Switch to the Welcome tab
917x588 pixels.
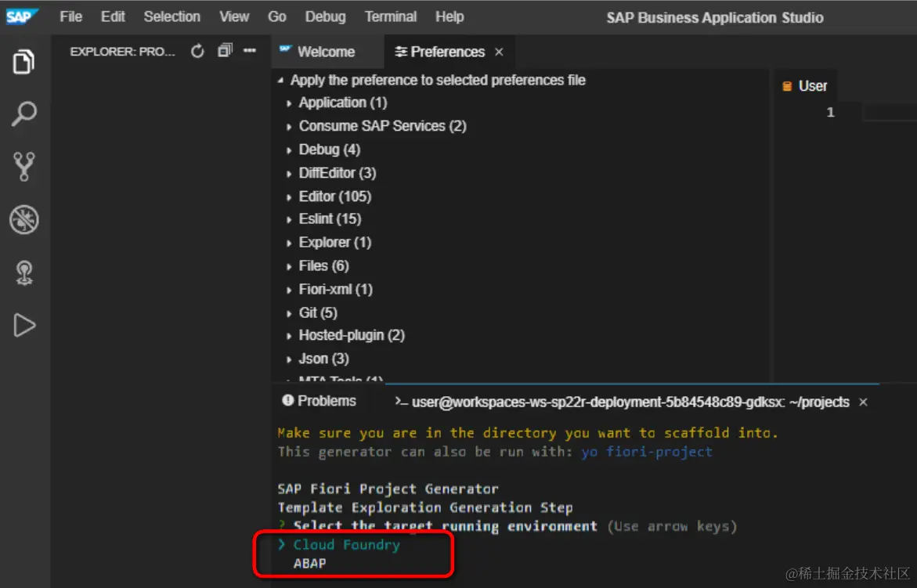point(327,52)
